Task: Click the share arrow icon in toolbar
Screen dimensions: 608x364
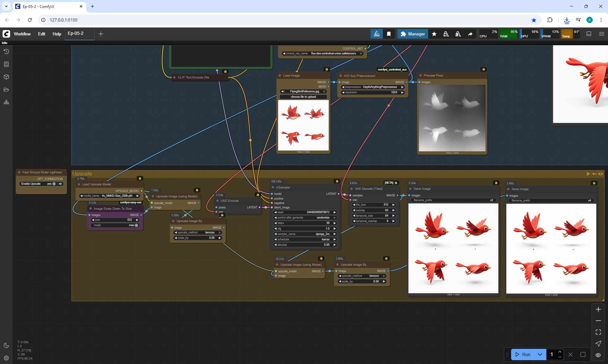Action: pyautogui.click(x=470, y=34)
